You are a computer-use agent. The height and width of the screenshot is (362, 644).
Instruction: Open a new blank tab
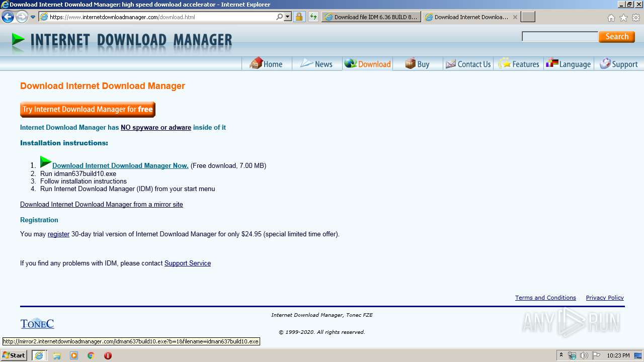[528, 17]
